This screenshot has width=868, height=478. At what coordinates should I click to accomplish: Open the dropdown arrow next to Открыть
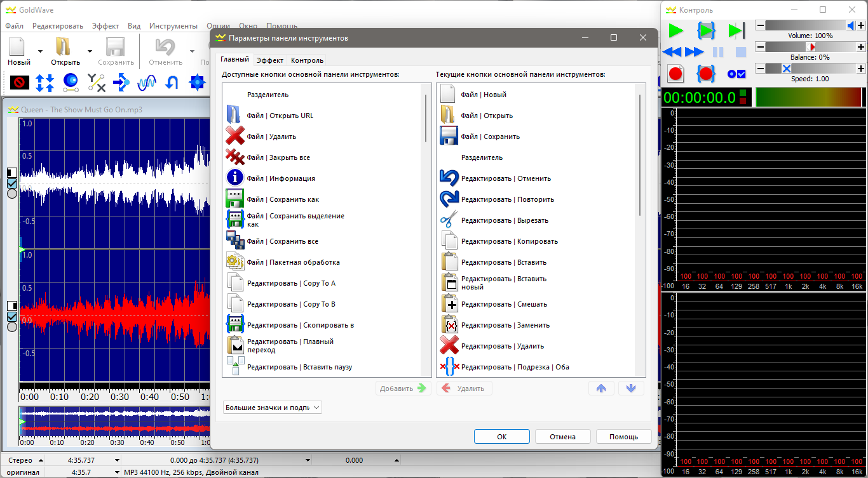pyautogui.click(x=90, y=51)
